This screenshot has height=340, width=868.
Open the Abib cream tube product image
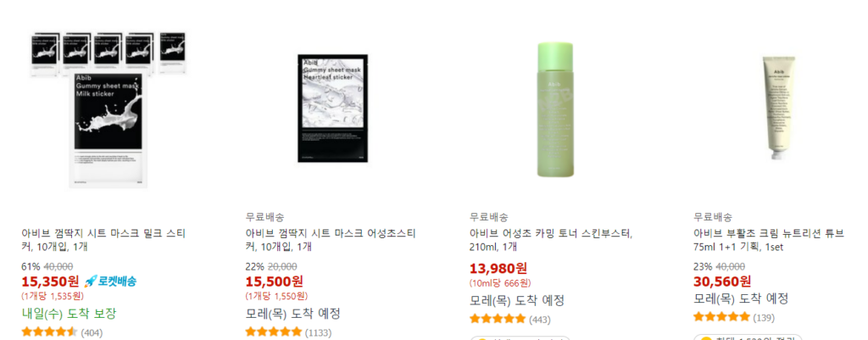click(x=780, y=108)
